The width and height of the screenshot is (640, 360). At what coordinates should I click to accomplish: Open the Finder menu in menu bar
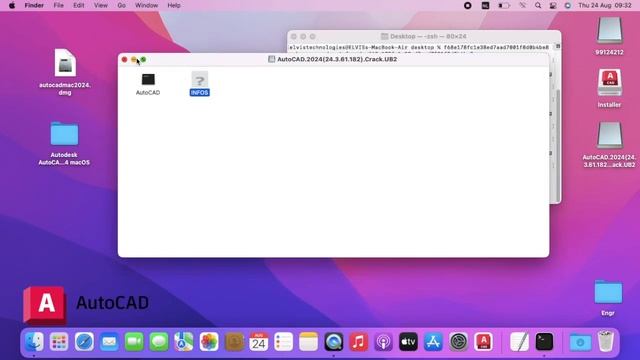(34, 5)
